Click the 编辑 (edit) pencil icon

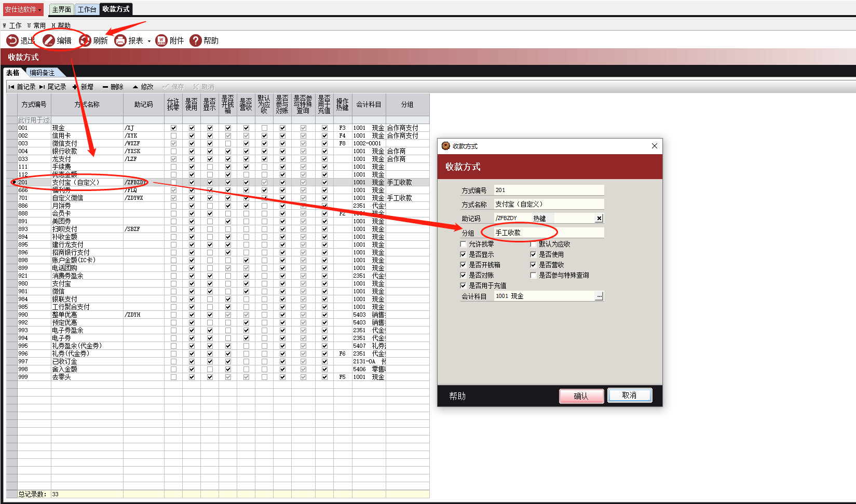49,40
